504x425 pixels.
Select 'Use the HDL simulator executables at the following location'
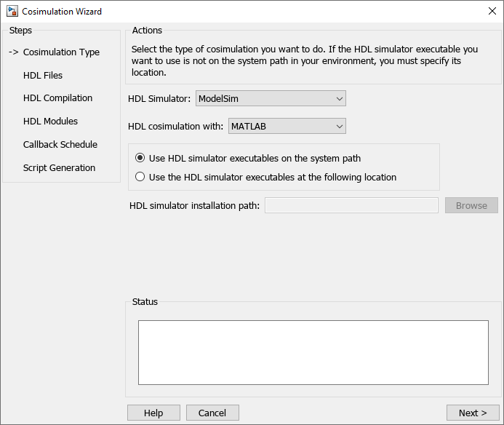[x=266, y=177]
